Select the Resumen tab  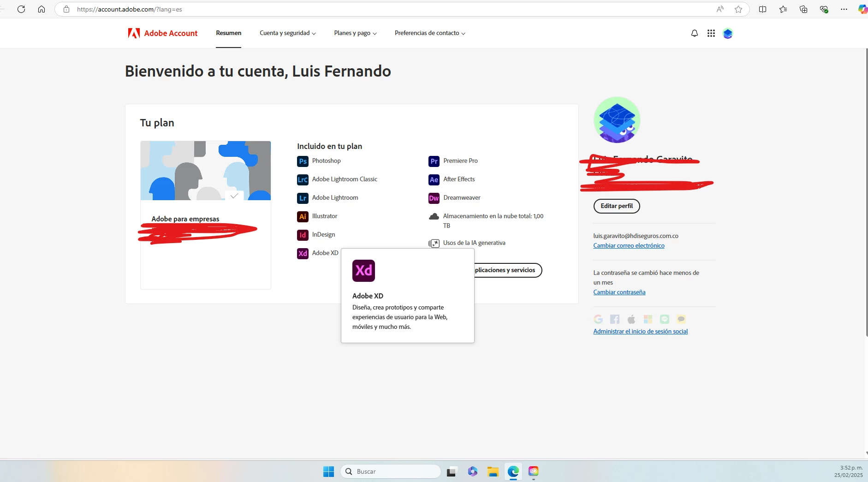coord(229,33)
